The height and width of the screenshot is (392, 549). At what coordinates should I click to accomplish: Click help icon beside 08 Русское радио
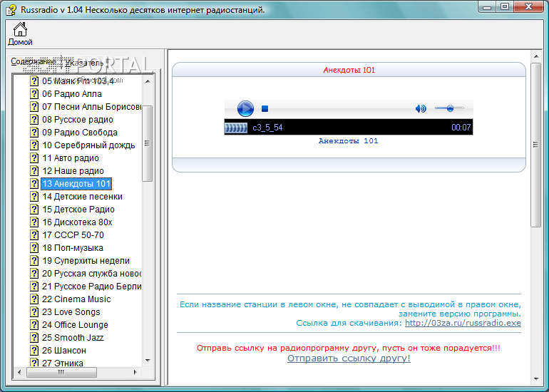[34, 120]
